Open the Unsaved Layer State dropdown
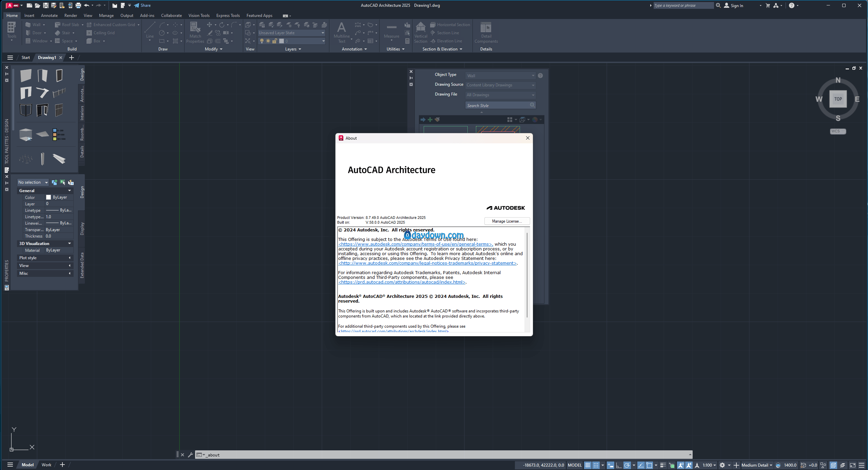The height and width of the screenshot is (470, 868). coord(292,33)
